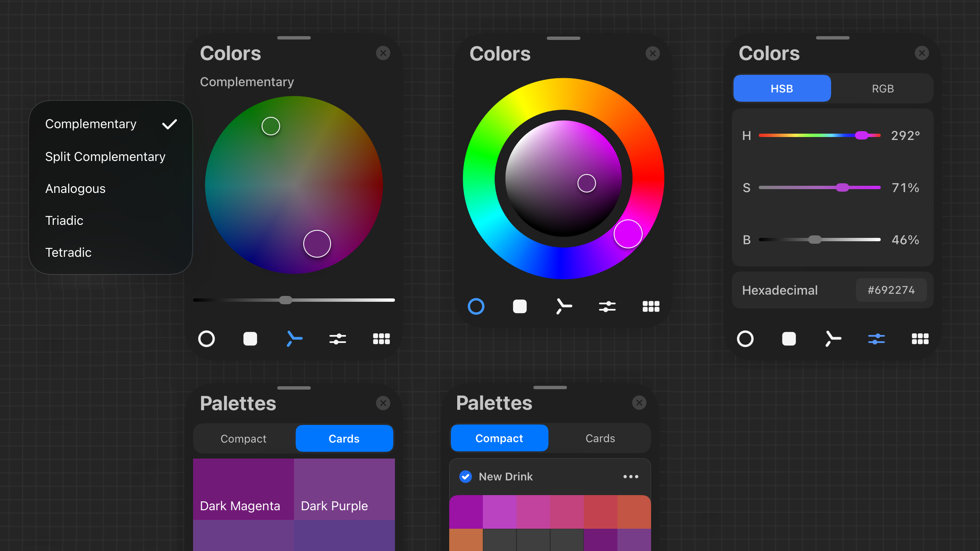Close the Palettes panel with Compact view

(639, 403)
